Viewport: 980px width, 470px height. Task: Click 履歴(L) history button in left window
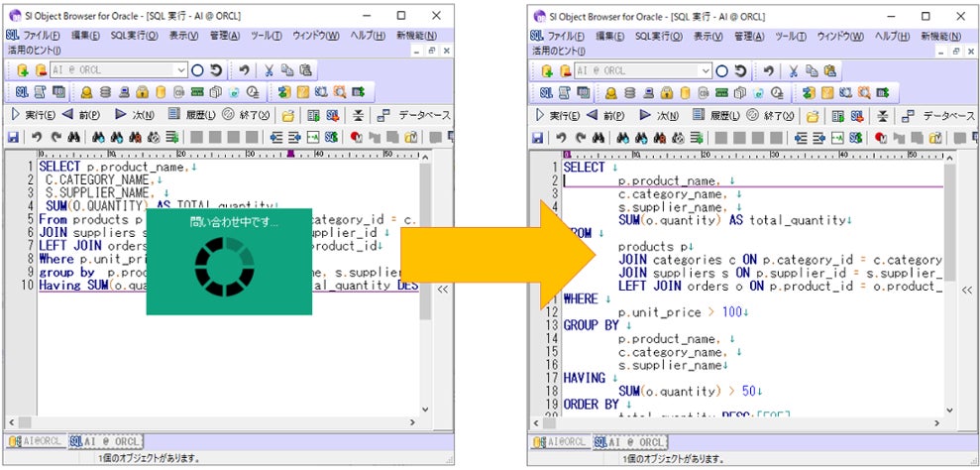coord(191,115)
